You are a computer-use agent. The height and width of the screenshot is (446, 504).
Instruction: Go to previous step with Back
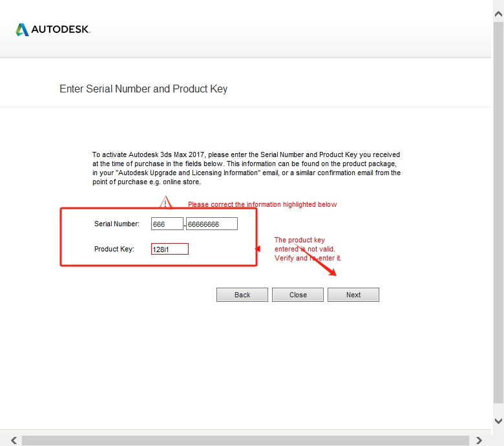(x=242, y=295)
